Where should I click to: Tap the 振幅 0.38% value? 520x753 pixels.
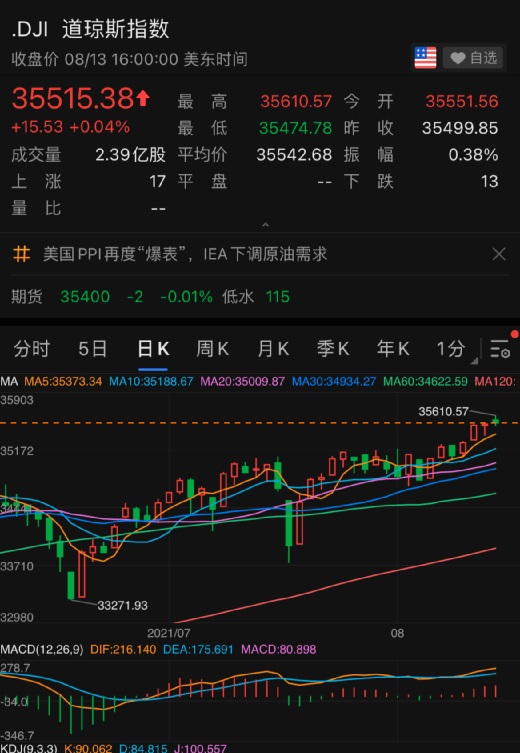[x=473, y=155]
